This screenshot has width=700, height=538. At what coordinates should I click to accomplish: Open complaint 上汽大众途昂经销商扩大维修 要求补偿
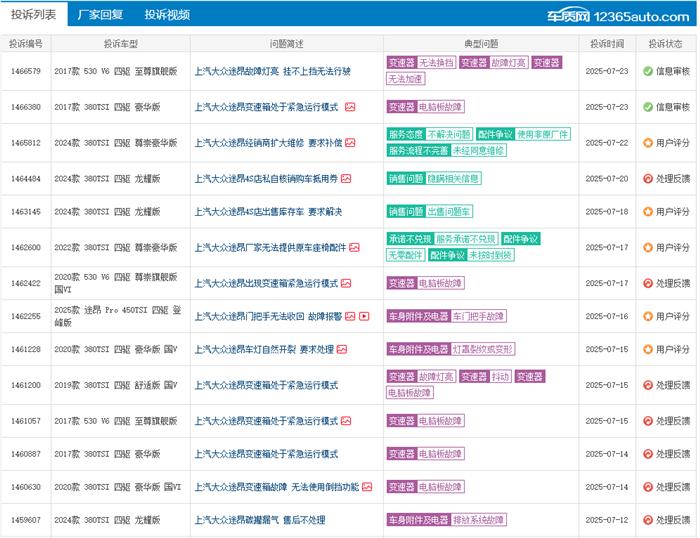tap(269, 143)
